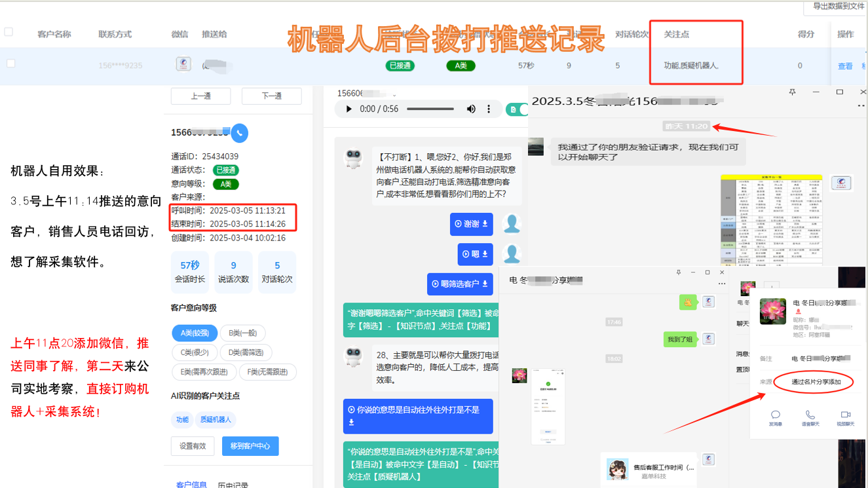This screenshot has height=488, width=868.
Task: Select intent level B类(一般)
Action: (x=242, y=333)
